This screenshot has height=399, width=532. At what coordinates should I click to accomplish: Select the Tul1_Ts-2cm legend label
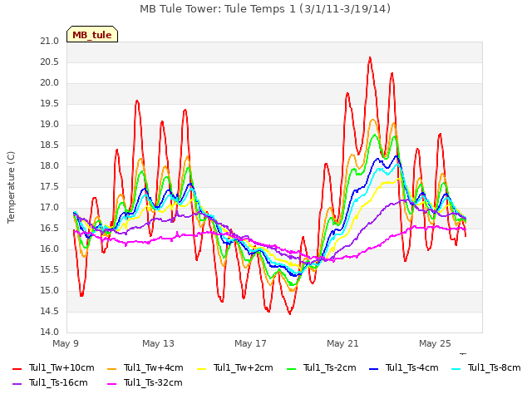[330, 367]
